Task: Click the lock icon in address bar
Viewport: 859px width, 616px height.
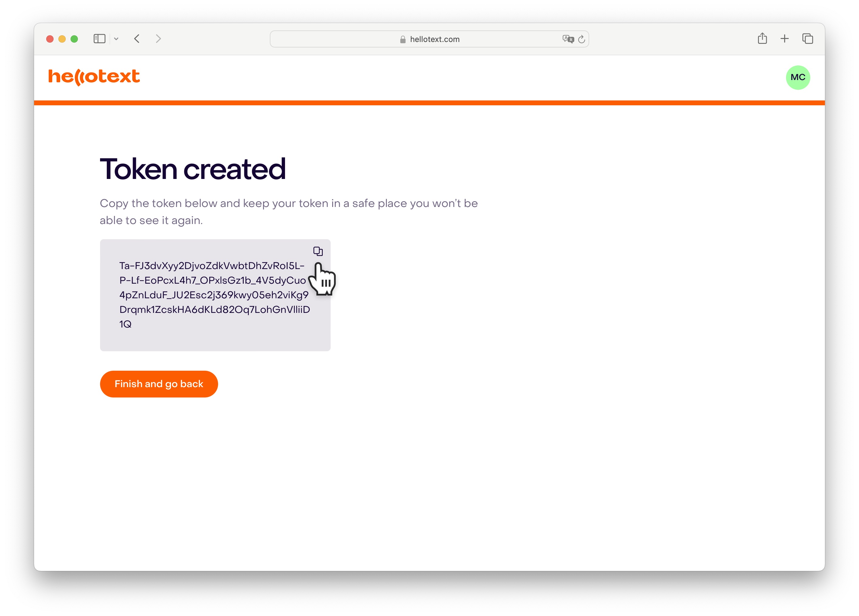Action: tap(403, 39)
